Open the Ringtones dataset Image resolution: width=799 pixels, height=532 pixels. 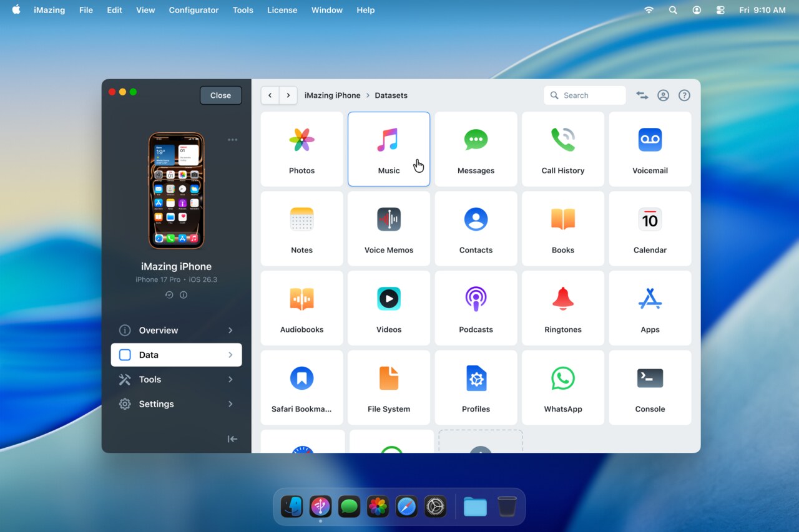(563, 308)
